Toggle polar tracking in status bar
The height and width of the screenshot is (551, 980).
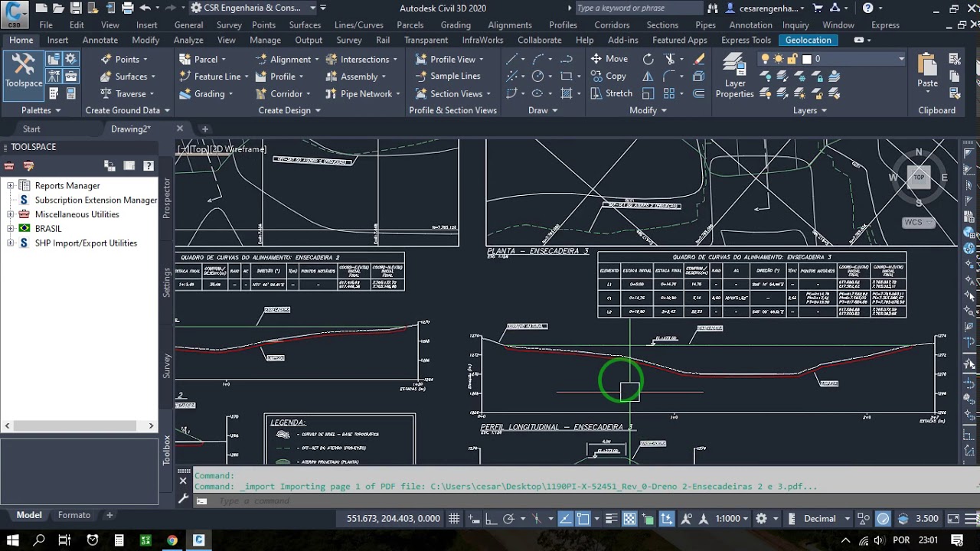coord(509,518)
